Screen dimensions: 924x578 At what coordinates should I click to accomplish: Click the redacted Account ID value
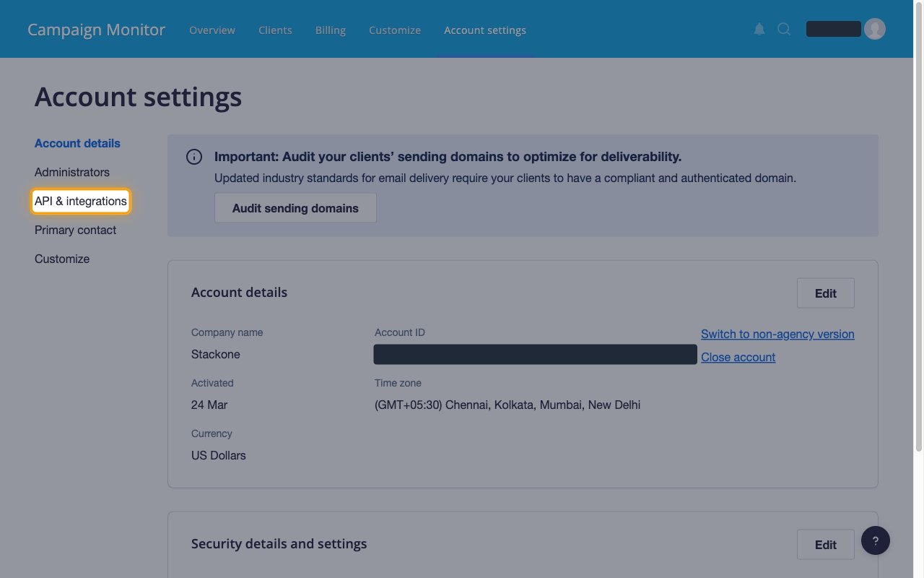(535, 354)
